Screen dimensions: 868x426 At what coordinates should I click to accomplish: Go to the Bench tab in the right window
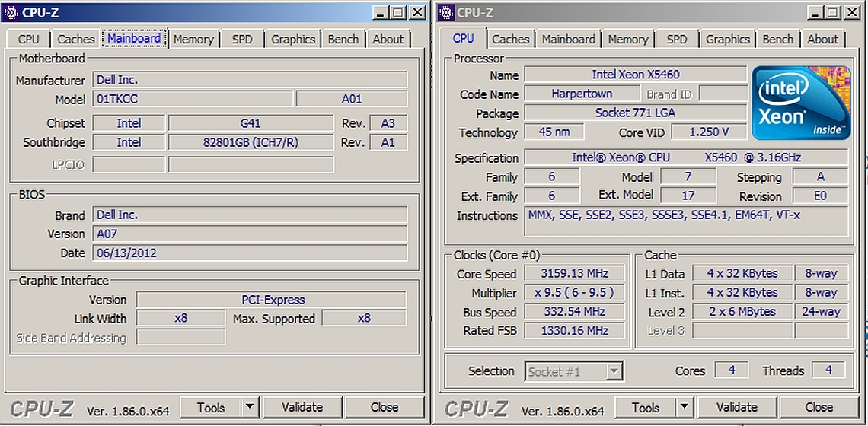(x=777, y=40)
